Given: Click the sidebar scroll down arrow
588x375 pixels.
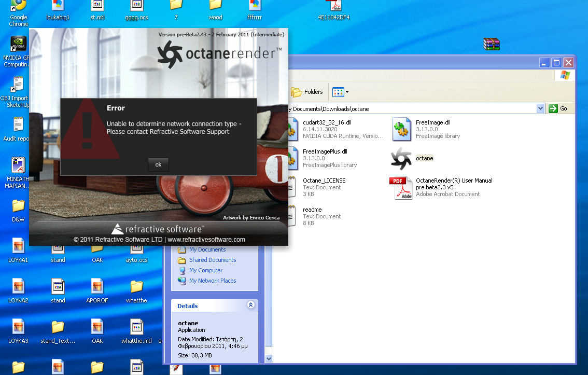Looking at the screenshot, I should pyautogui.click(x=269, y=358).
